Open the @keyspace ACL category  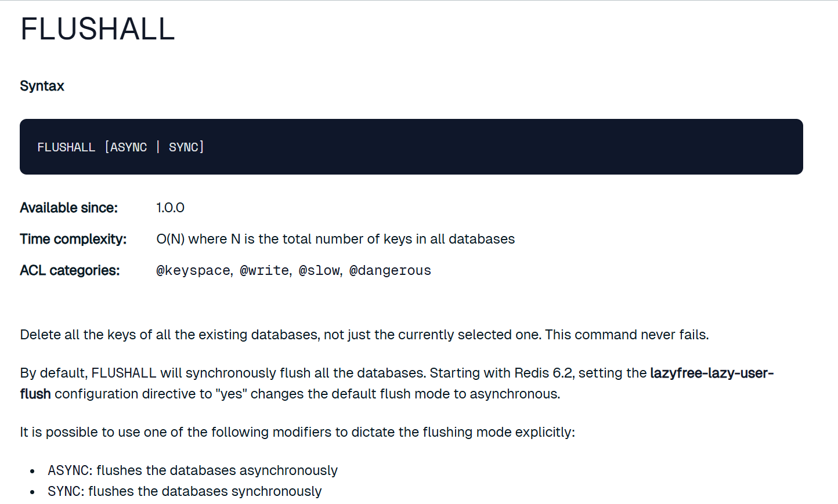click(x=193, y=271)
